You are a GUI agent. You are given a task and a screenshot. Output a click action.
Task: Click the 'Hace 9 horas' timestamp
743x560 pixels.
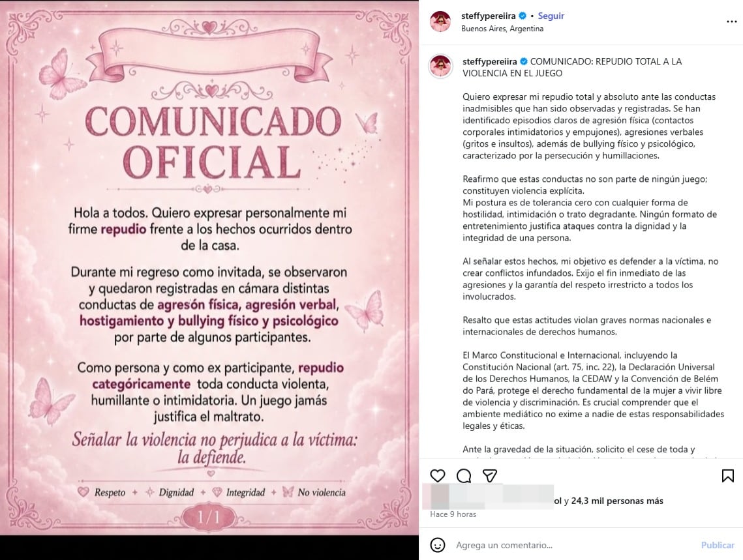coord(453,514)
